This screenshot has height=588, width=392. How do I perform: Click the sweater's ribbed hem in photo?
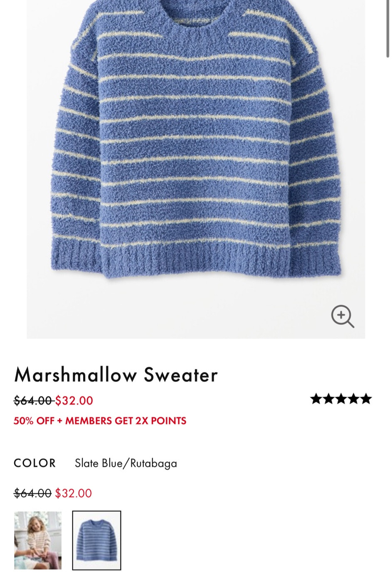[196, 258]
